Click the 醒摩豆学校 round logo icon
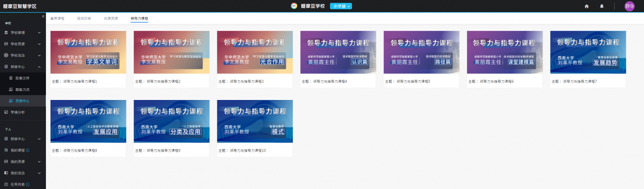 294,6
